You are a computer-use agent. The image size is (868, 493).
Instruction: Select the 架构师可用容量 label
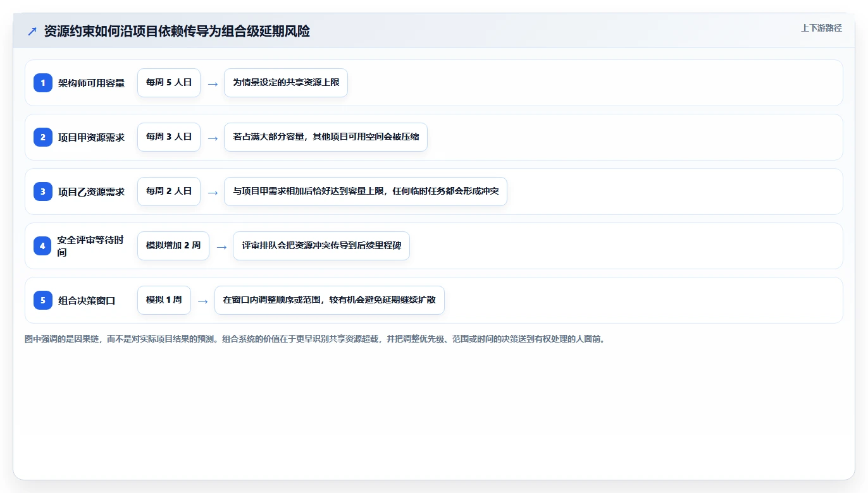[x=92, y=83]
